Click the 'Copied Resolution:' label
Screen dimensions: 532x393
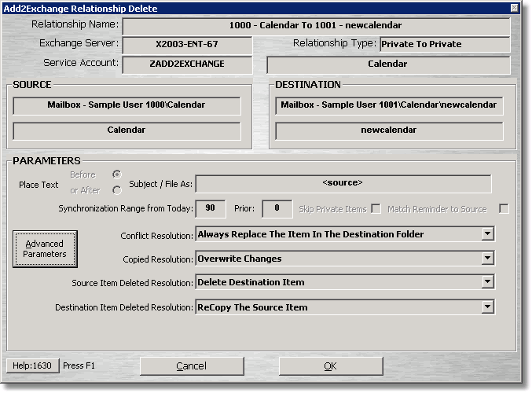158,259
